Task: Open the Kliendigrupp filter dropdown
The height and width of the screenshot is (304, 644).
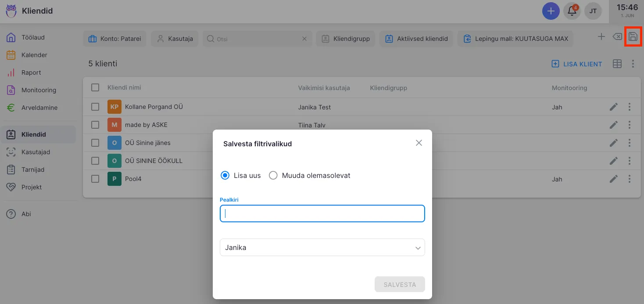Action: point(345,39)
